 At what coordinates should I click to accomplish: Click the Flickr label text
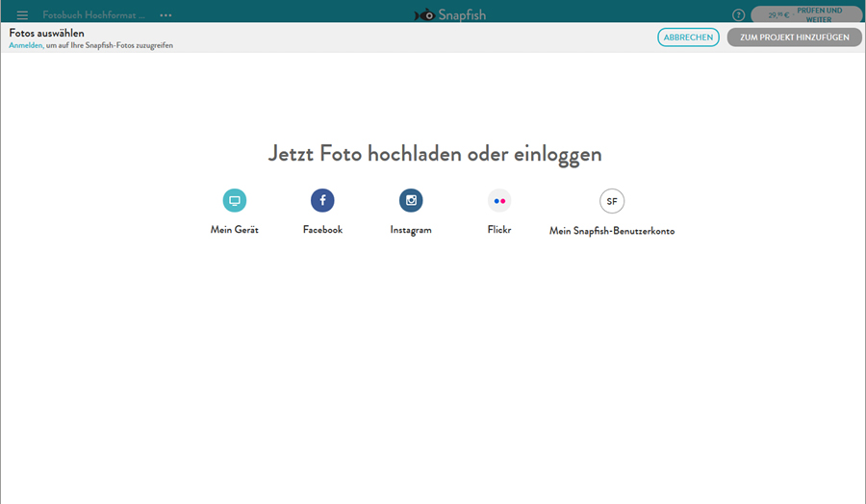(x=499, y=230)
